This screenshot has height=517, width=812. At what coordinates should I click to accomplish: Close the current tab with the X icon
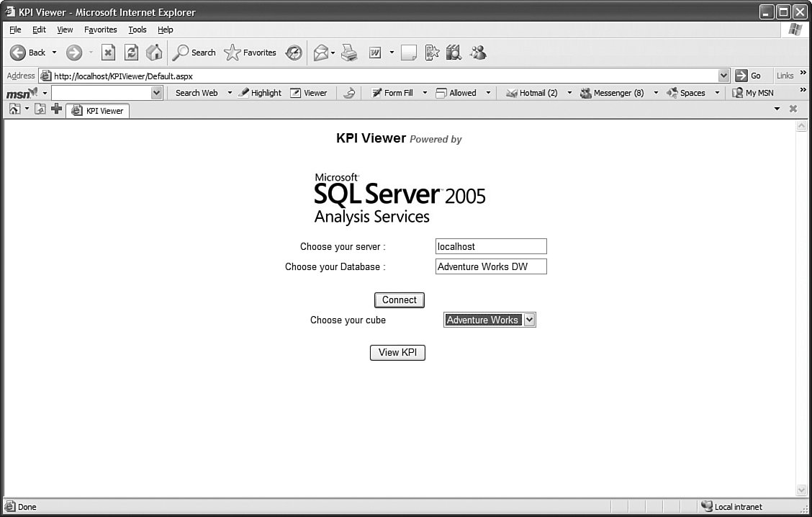[x=793, y=109]
